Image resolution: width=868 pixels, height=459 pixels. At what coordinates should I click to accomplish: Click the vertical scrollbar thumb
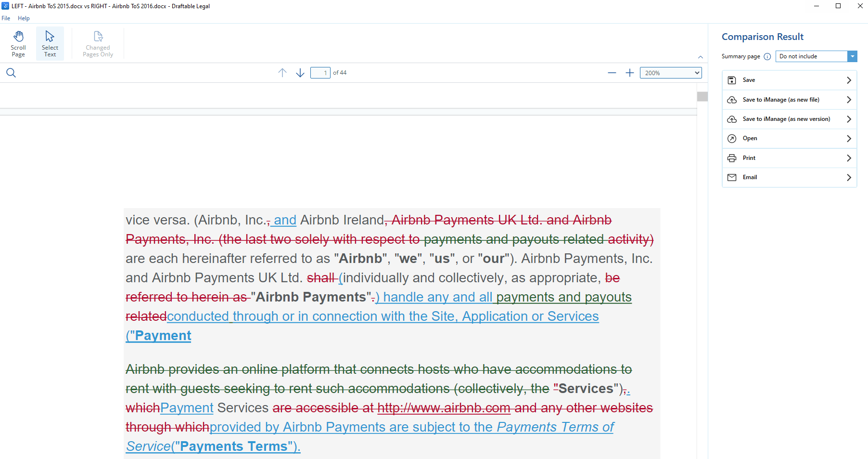[702, 96]
